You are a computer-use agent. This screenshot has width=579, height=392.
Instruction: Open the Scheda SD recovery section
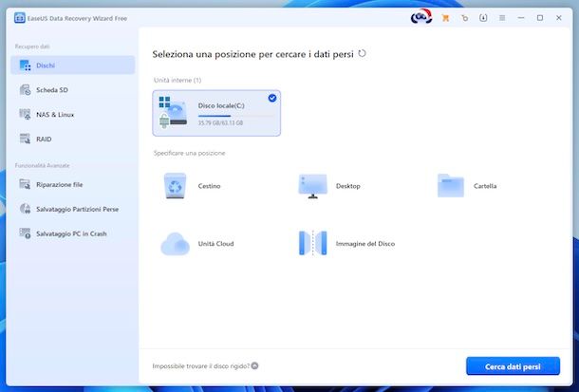tap(73, 89)
